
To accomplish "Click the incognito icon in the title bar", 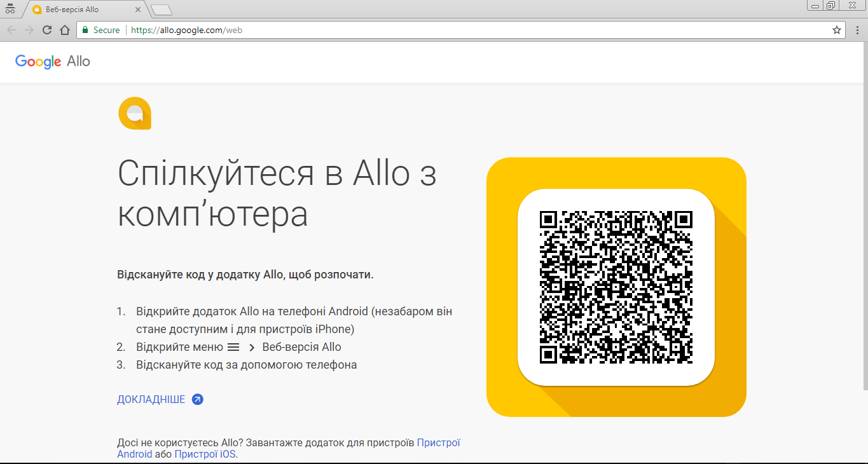I will [x=10, y=9].
